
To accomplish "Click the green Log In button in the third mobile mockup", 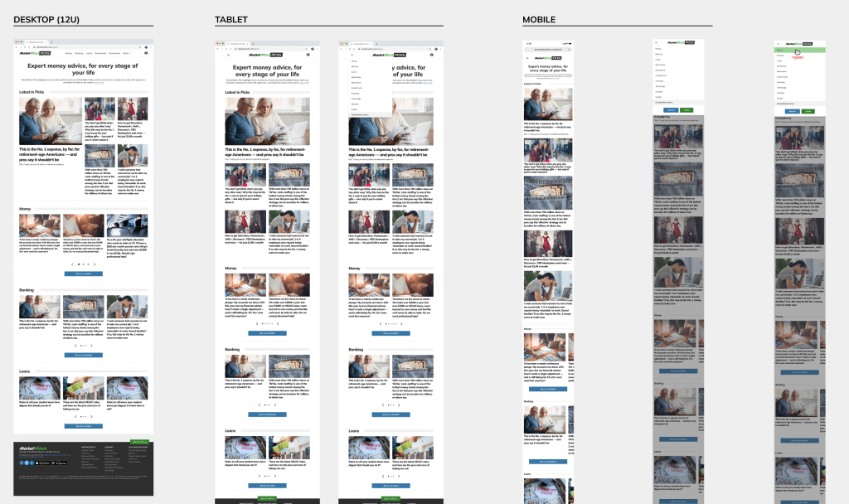I will [x=808, y=109].
